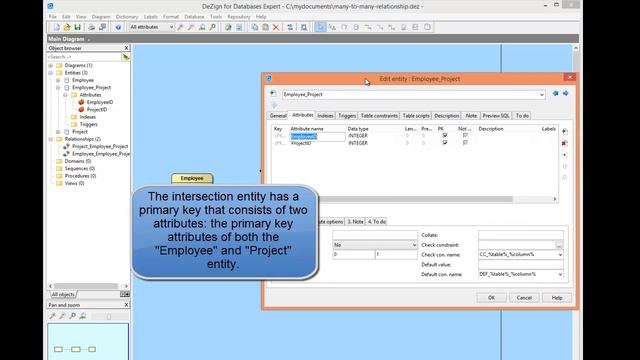Collapse the Entities (3) tree node
This screenshot has width=640, height=360.
51,73
